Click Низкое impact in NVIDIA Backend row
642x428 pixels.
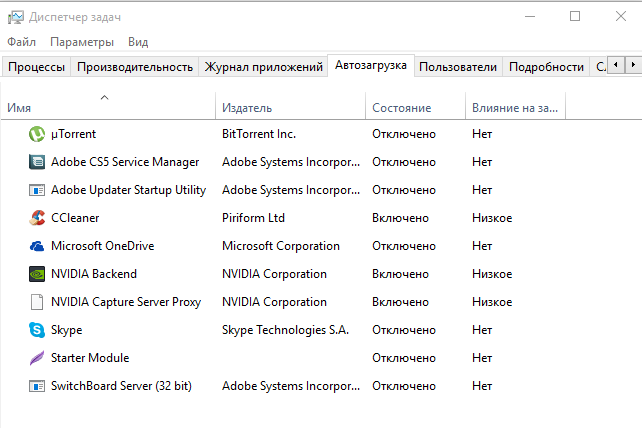(492, 274)
